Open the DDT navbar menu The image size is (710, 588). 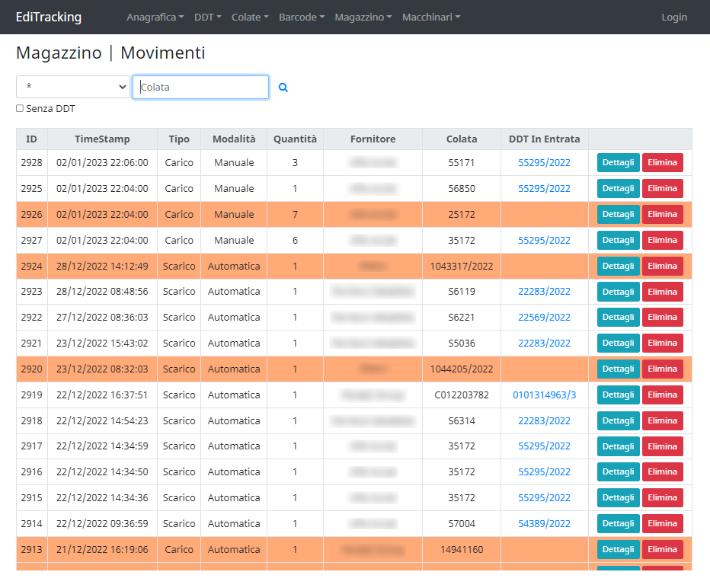click(208, 17)
